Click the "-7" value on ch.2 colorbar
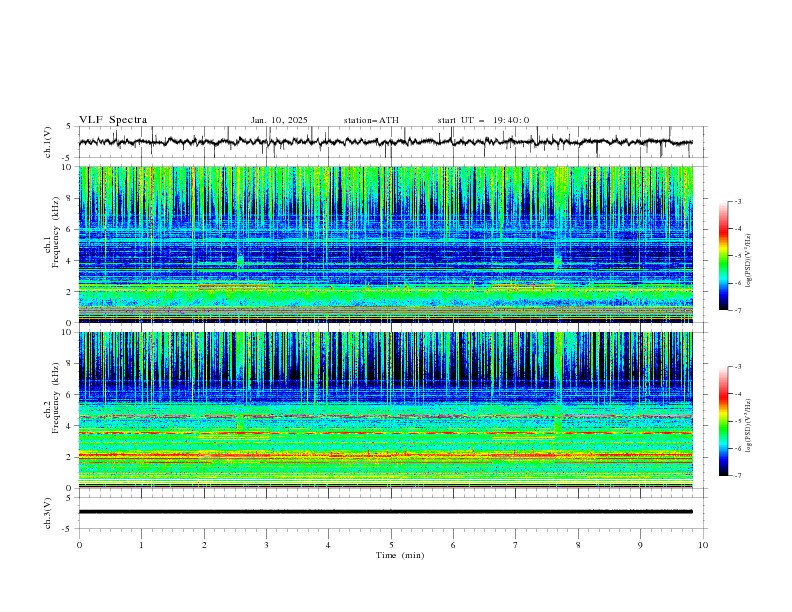This screenshot has width=792, height=612. (x=737, y=476)
